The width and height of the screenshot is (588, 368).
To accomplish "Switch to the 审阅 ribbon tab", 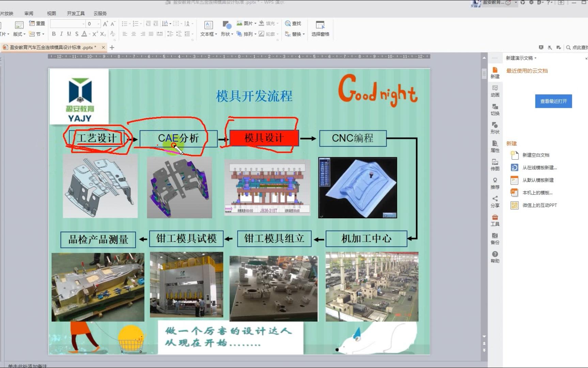I will click(x=29, y=13).
